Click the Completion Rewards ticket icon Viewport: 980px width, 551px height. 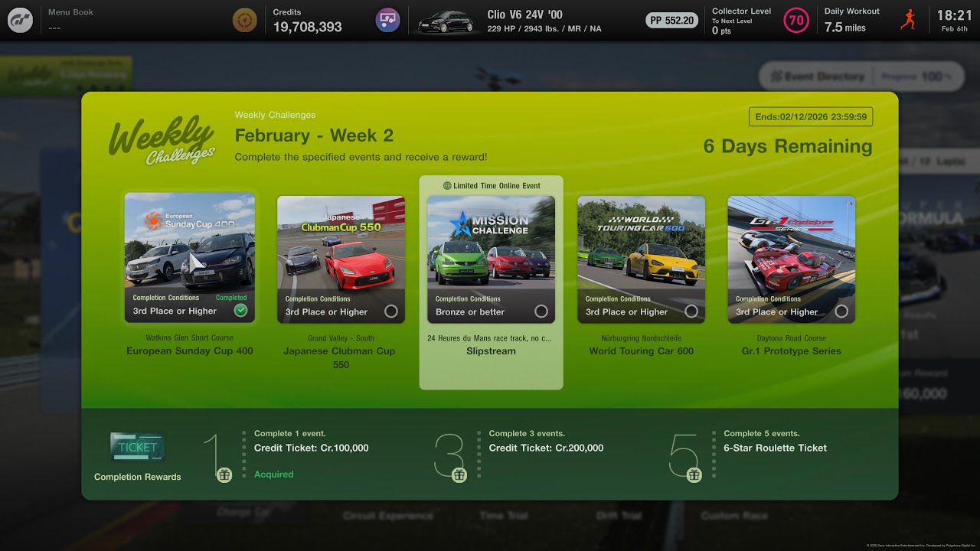coord(137,448)
